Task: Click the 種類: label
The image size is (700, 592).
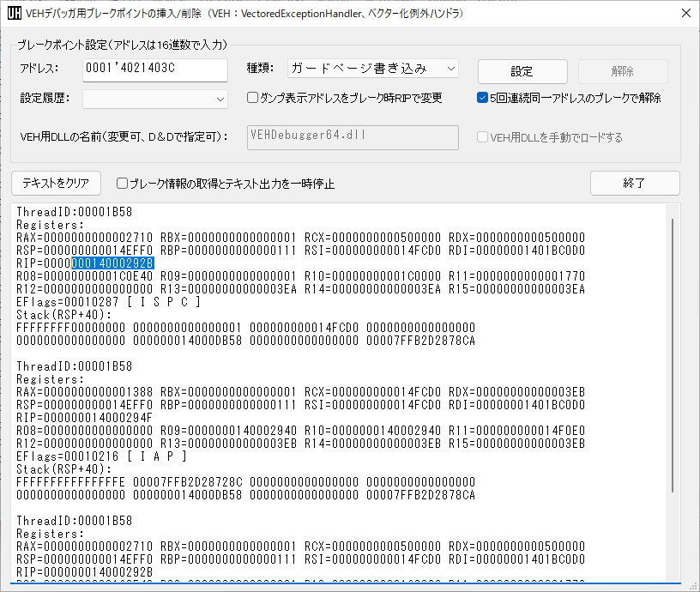Action: pyautogui.click(x=260, y=68)
